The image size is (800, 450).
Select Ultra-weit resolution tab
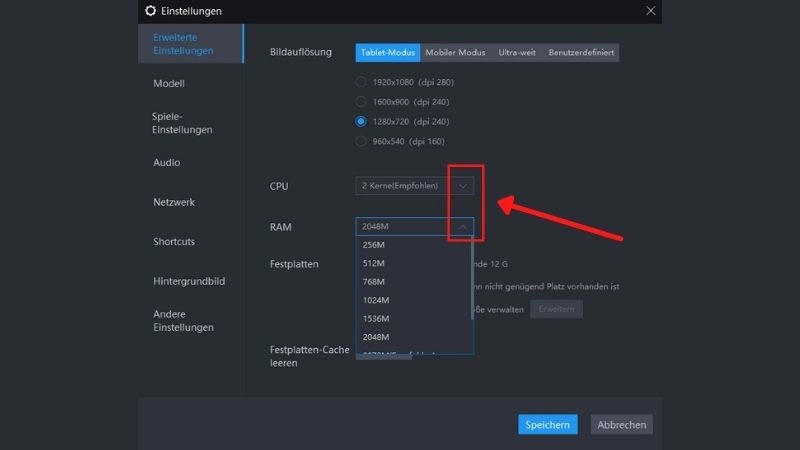pyautogui.click(x=517, y=53)
